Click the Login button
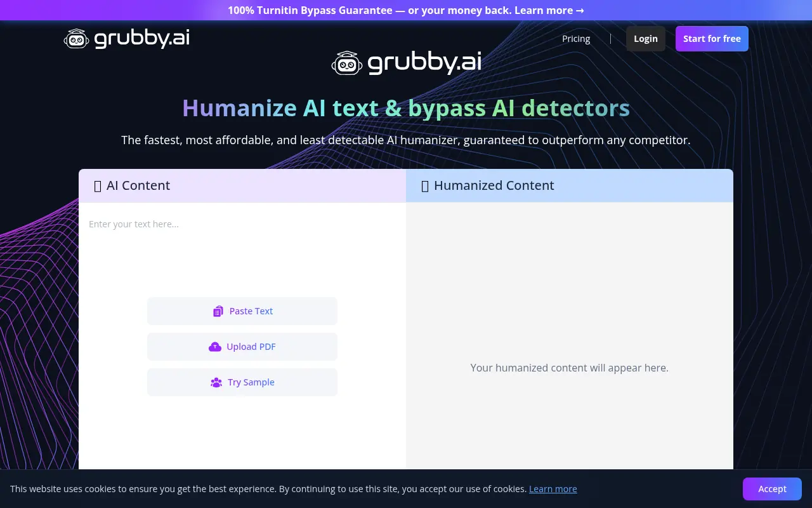This screenshot has width=812, height=508. pos(645,38)
